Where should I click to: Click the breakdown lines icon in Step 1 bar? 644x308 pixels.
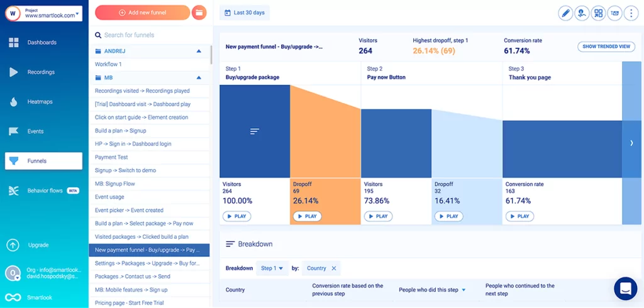(x=255, y=131)
